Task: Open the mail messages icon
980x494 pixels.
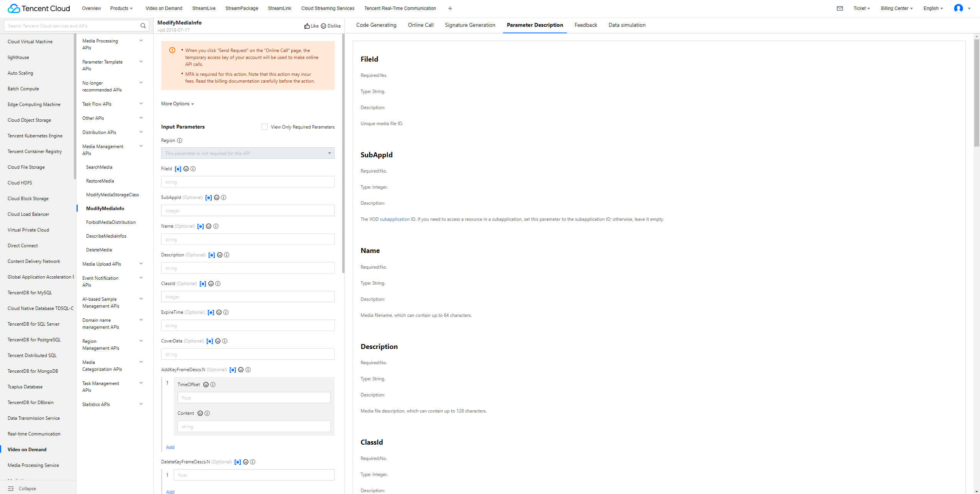Action: click(840, 8)
